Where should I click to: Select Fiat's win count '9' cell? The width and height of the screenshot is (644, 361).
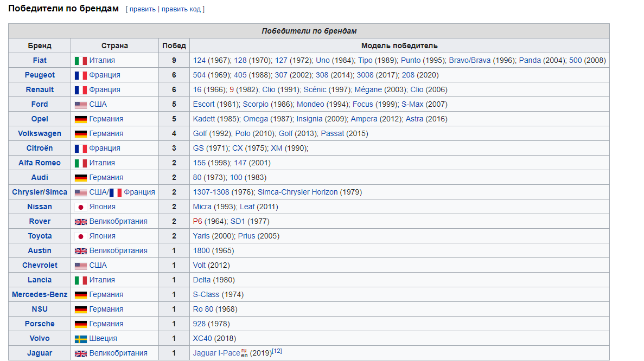(x=174, y=60)
